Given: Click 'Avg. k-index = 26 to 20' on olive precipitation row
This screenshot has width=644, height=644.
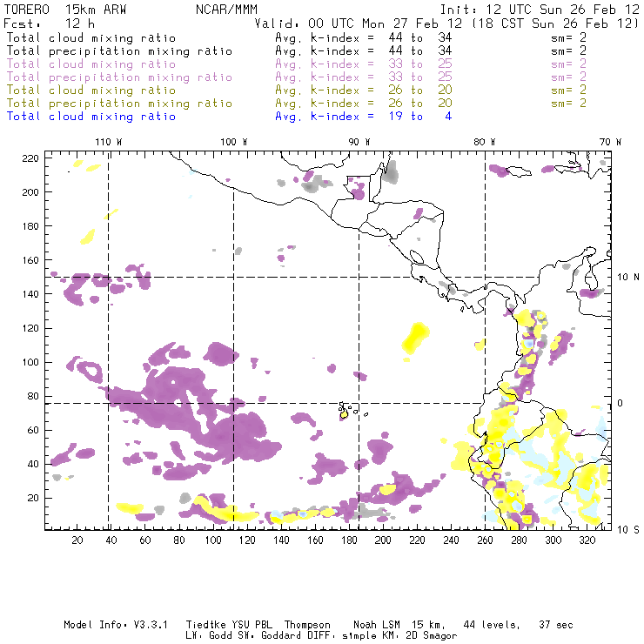Looking at the screenshot, I should click(x=364, y=103).
